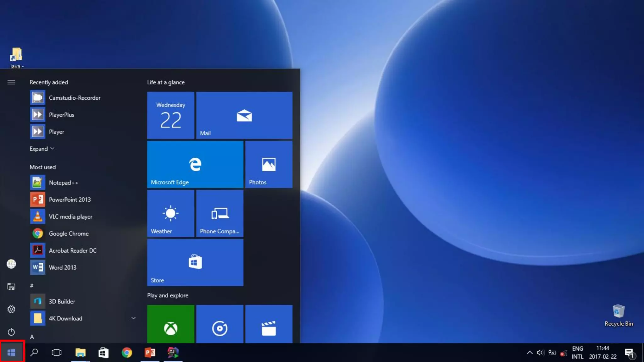
Task: Open Task View on the taskbar
Action: [57, 353]
